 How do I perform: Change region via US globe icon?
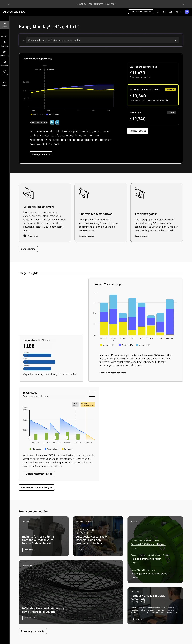(179, 12)
